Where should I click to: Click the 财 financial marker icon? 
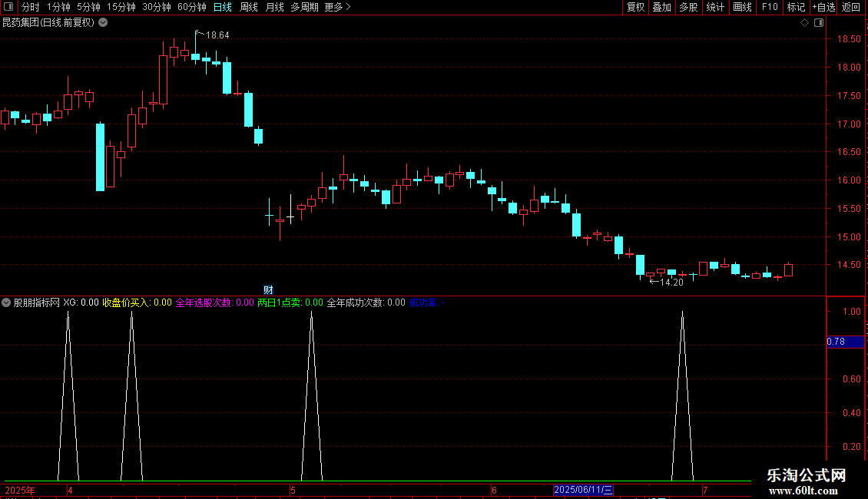pyautogui.click(x=269, y=290)
